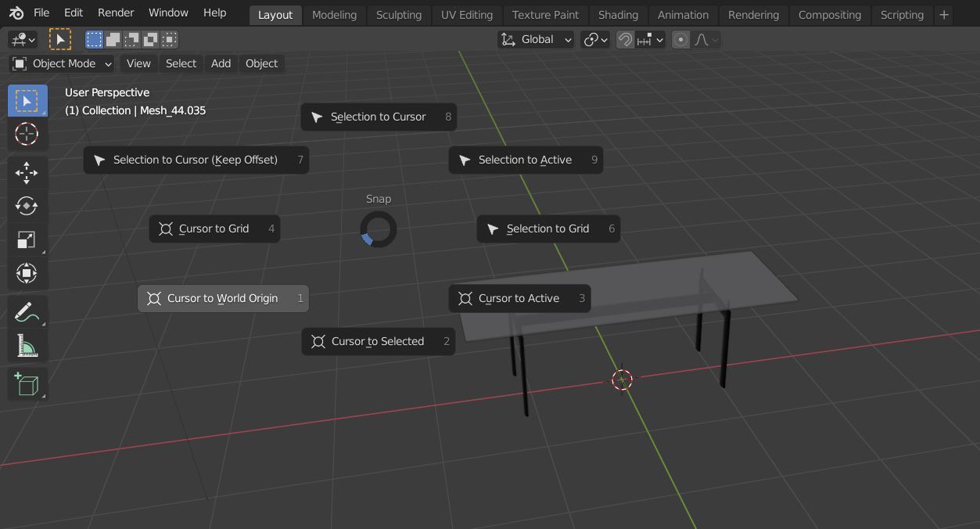
Task: Choose Cursor to World Origin
Action: pyautogui.click(x=223, y=298)
